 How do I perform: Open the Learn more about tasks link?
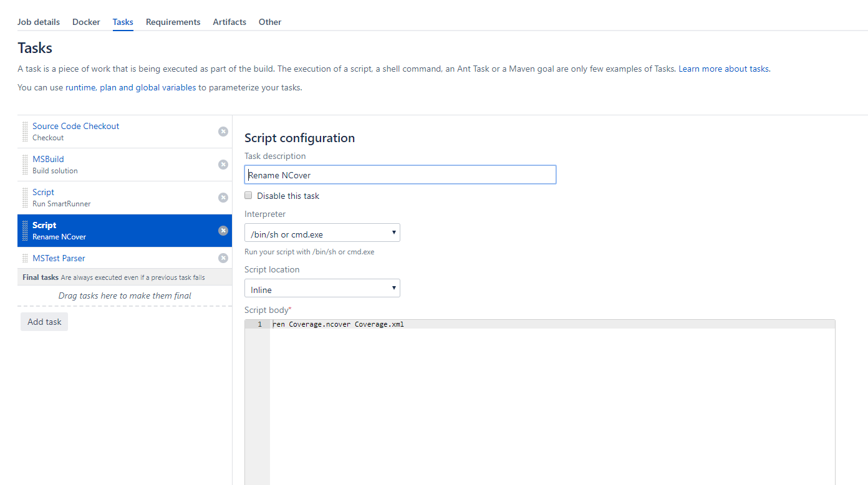click(x=724, y=69)
